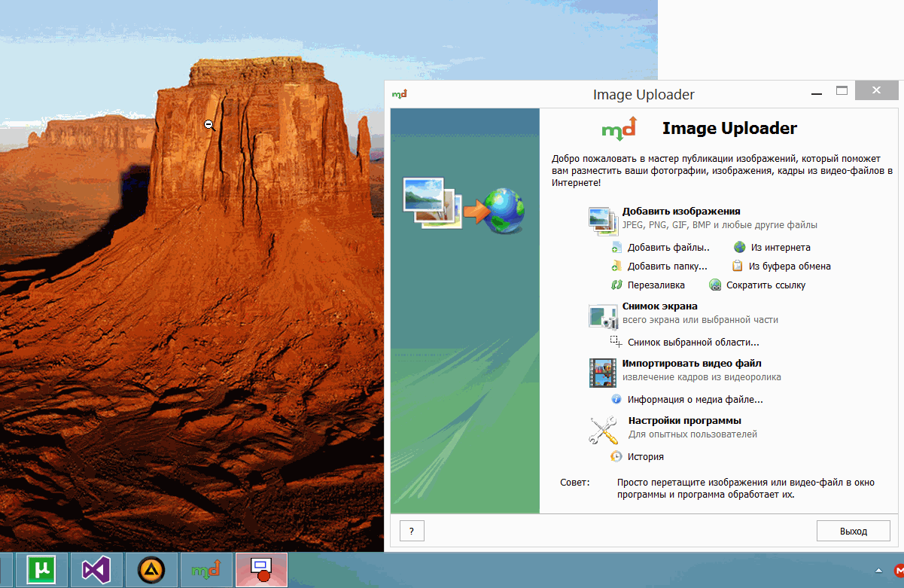The image size is (904, 588).
Task: Click the "Для опытных пользователей" text
Action: point(692,434)
